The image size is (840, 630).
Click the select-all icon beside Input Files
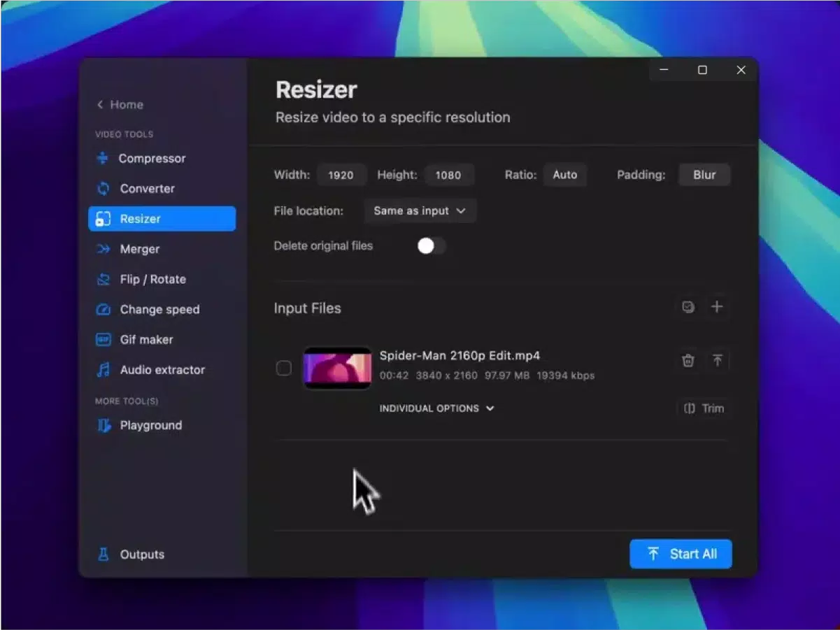coord(688,307)
